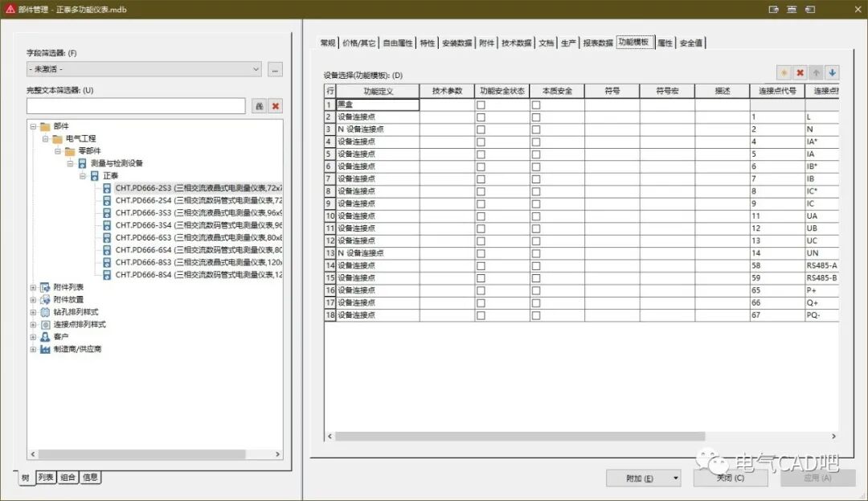868x501 pixels.
Task: Click the 电气工程 folder icon
Action: pos(58,138)
